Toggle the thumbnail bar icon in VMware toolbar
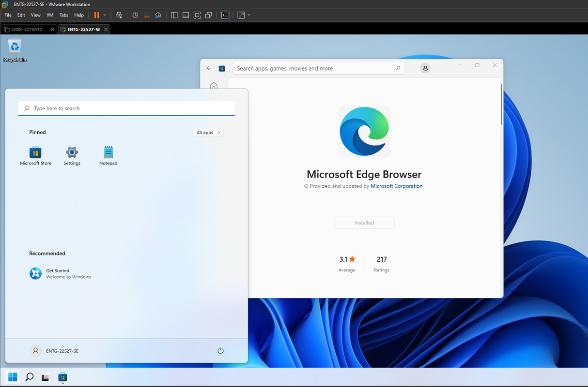 coord(186,15)
